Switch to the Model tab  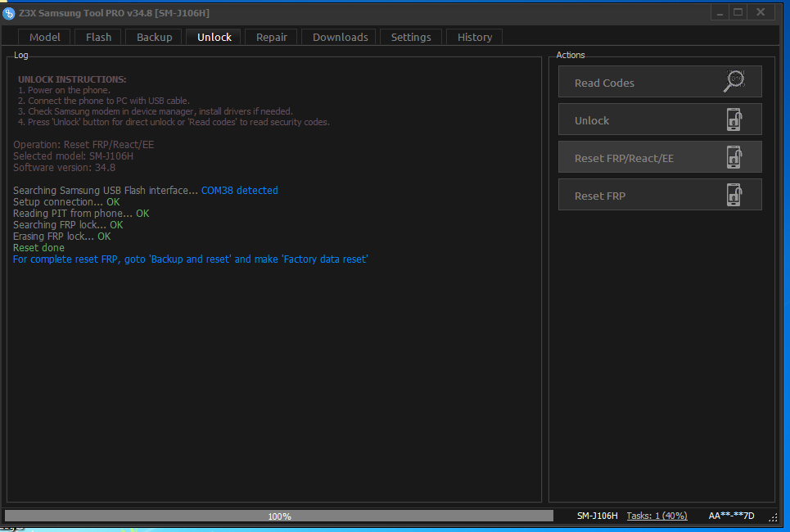pos(44,38)
